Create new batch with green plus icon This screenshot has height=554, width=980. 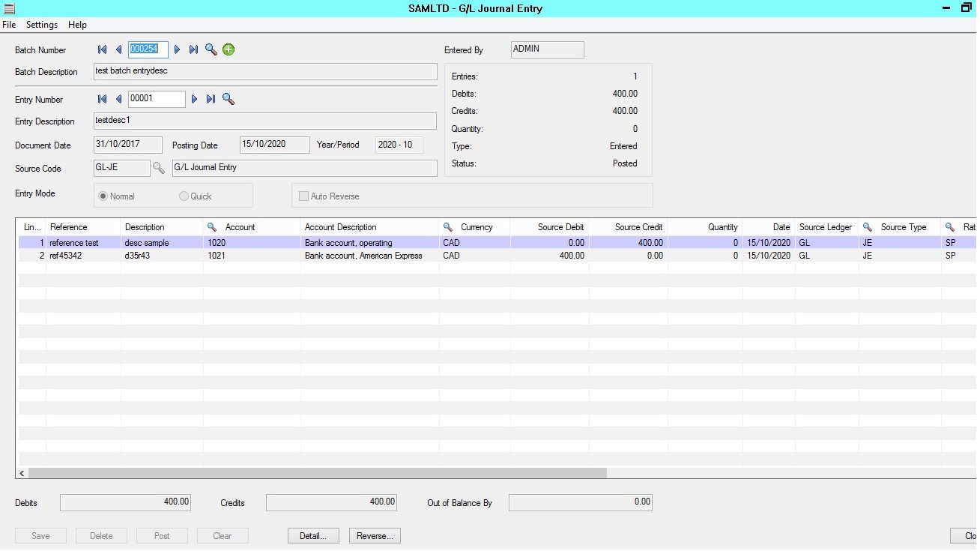pos(229,50)
